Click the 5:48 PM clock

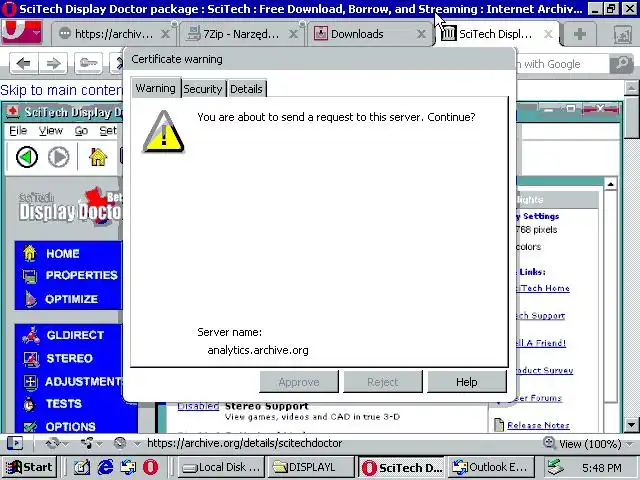point(602,468)
